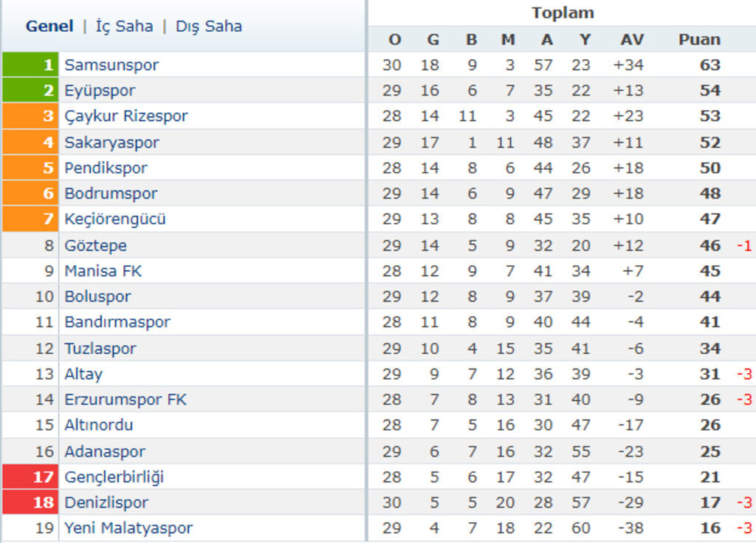Select the İç Saha tab

point(124,27)
